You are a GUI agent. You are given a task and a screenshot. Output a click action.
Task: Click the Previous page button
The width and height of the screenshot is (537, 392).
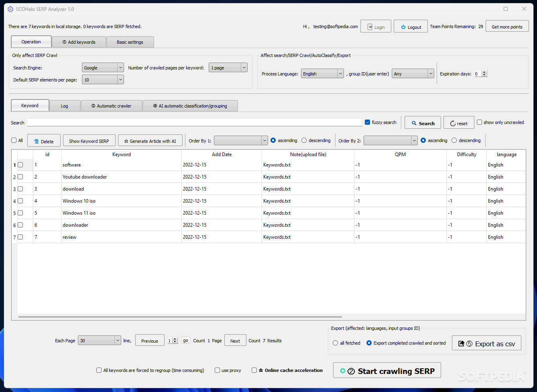tap(150, 341)
